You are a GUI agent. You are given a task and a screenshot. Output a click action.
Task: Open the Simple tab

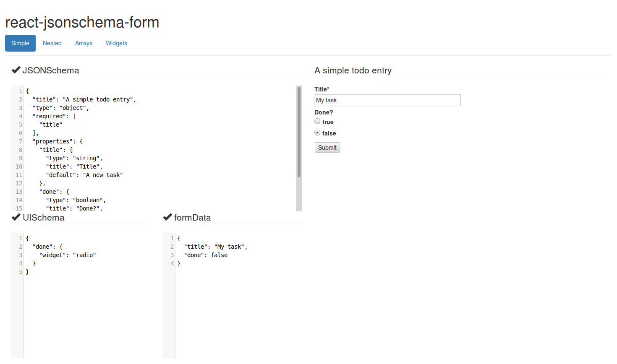[x=20, y=43]
